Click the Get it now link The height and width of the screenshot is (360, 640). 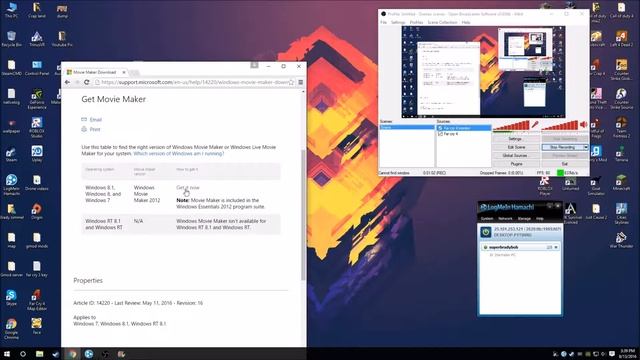[188, 188]
